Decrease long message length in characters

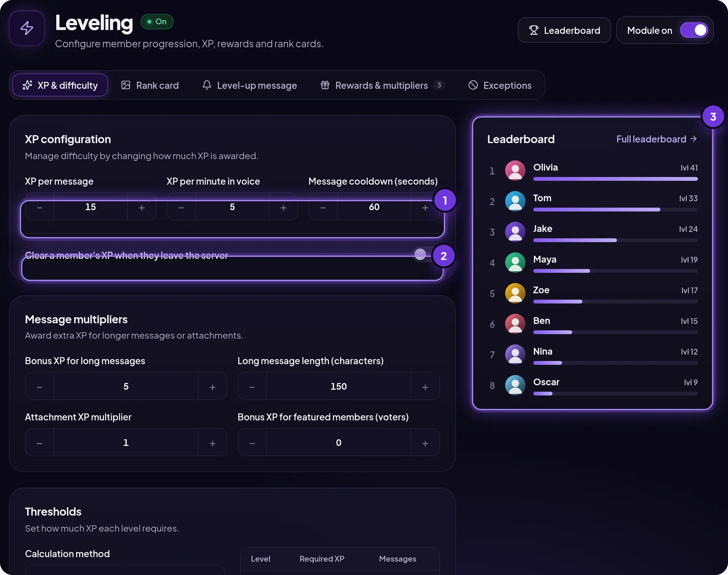click(252, 387)
